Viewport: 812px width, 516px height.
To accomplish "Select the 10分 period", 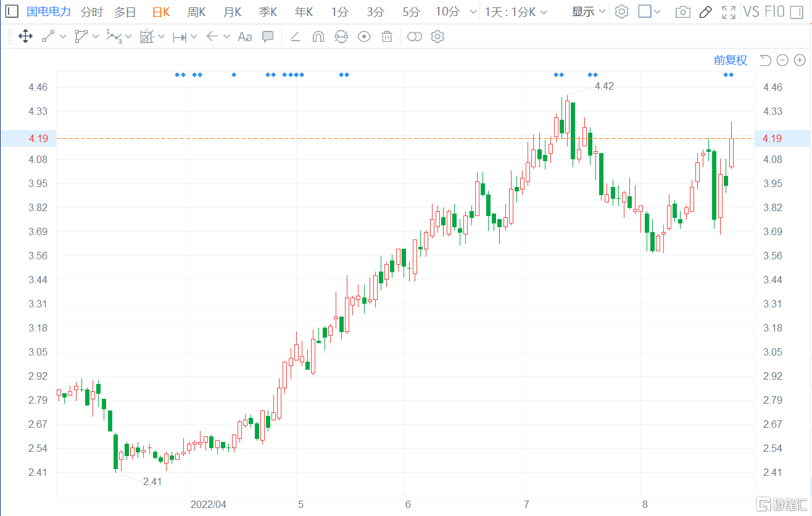I will click(x=447, y=12).
